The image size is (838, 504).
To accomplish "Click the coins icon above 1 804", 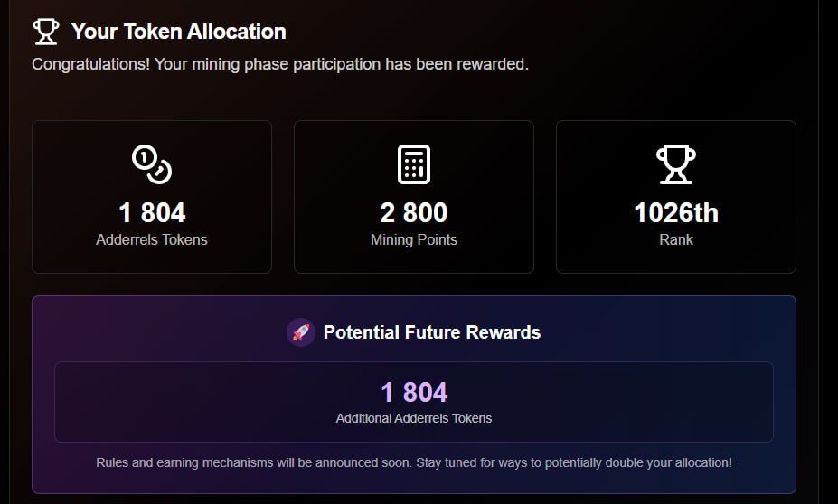I will click(152, 163).
